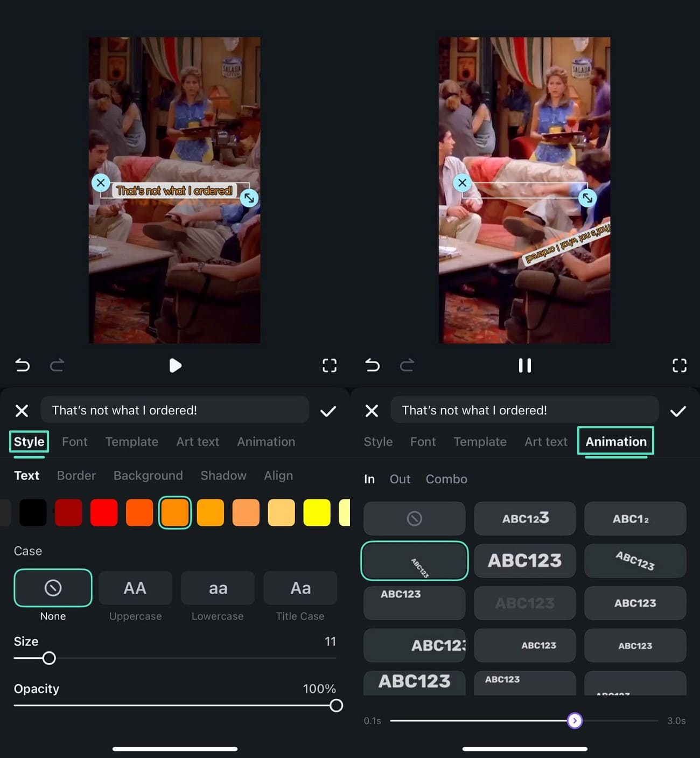Open Animation tab in left panel
Image resolution: width=700 pixels, height=758 pixels.
pyautogui.click(x=266, y=442)
